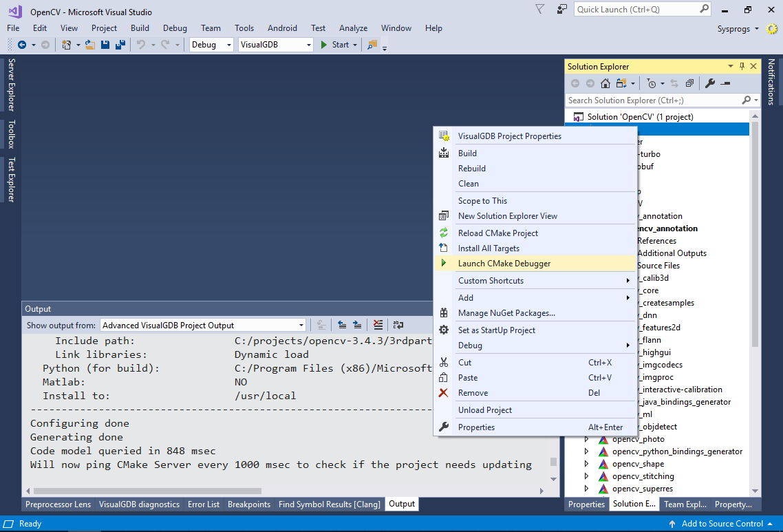Click the feedback notification flag icon
This screenshot has height=532, width=783.
click(x=540, y=9)
